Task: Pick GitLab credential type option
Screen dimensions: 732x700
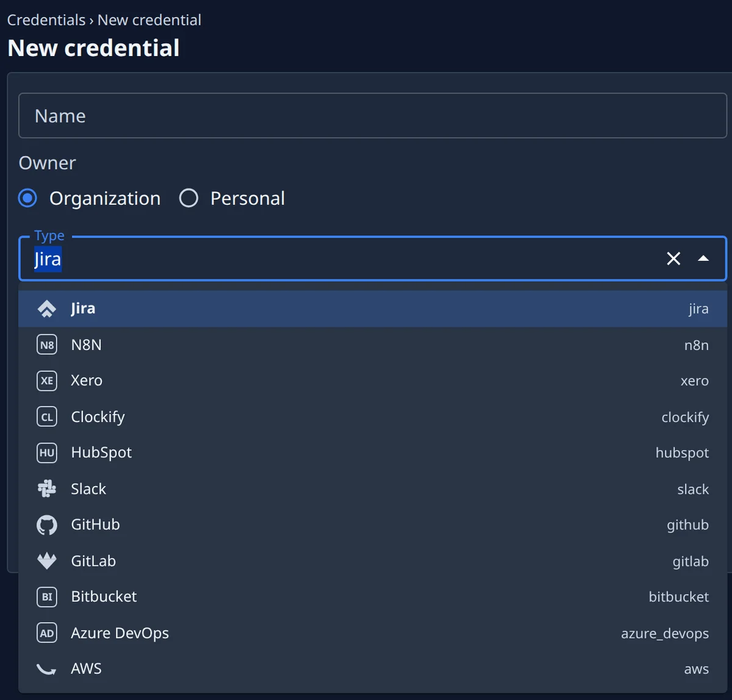Action: 373,561
